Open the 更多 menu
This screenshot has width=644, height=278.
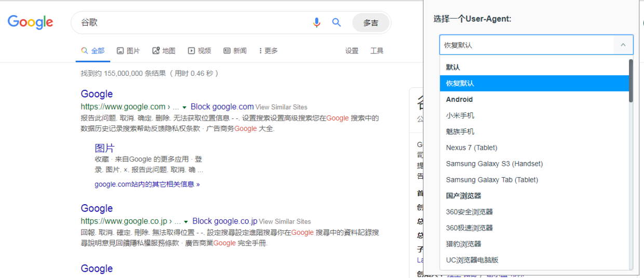pos(269,51)
